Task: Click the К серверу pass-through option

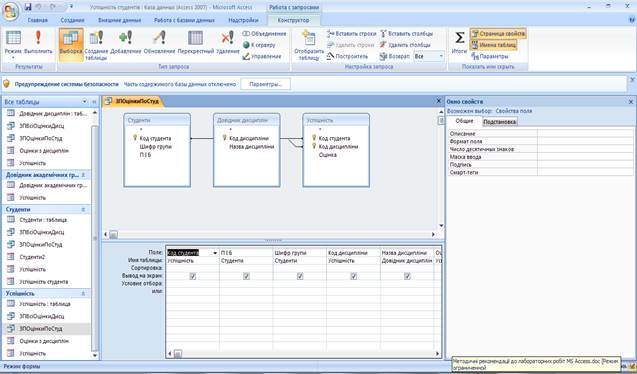Action: [259, 45]
